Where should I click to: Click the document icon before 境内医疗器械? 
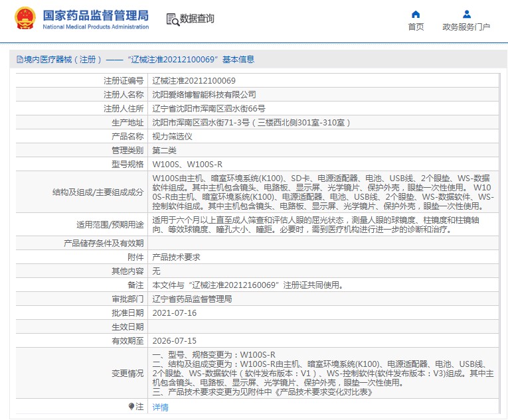click(20, 59)
